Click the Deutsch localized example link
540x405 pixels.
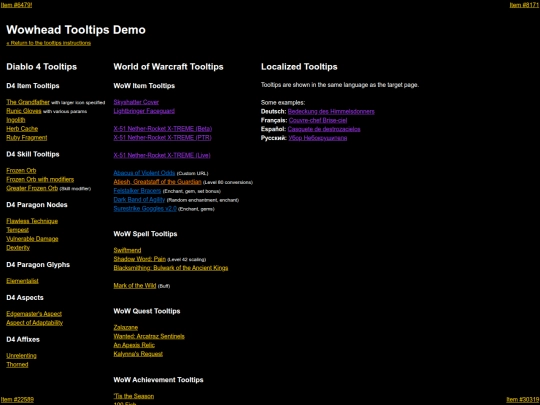tap(331, 111)
